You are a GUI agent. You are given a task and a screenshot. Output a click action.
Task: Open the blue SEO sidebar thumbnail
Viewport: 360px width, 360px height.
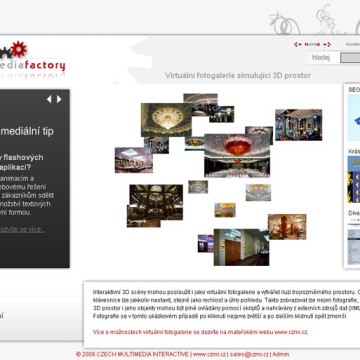pos(354,118)
